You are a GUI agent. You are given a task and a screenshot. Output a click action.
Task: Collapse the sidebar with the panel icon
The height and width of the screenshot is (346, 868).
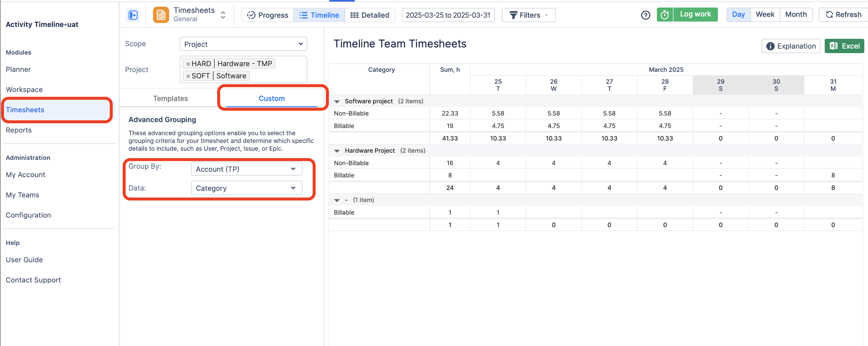[133, 15]
